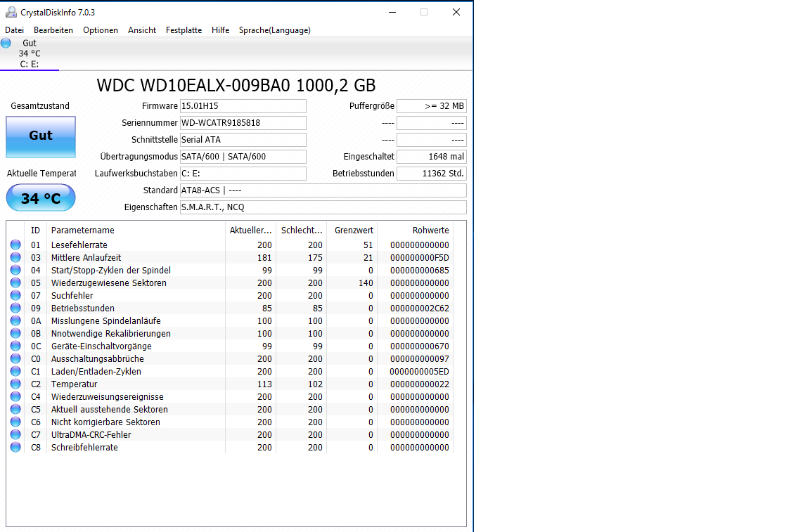Image resolution: width=810 pixels, height=532 pixels.
Task: Click the Schlecht... column header
Action: [301, 231]
